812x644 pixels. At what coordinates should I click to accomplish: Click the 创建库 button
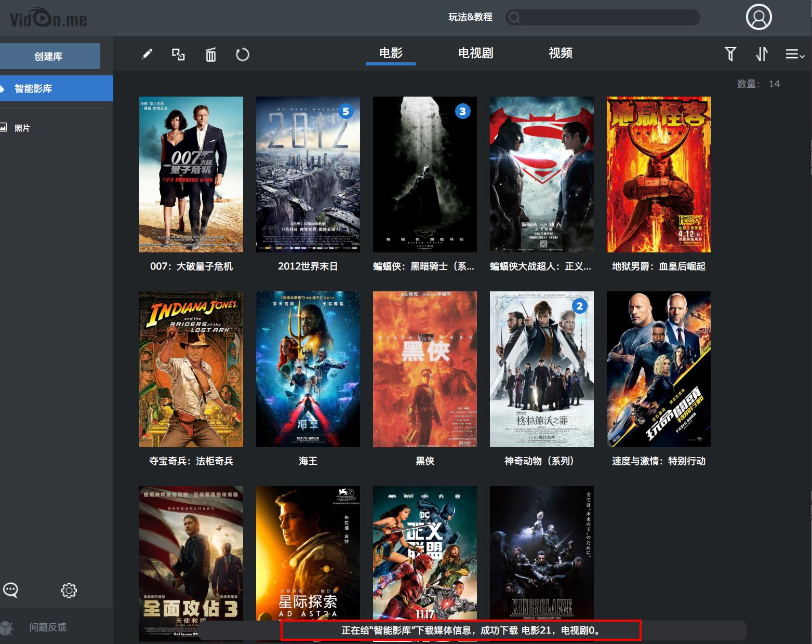50,56
